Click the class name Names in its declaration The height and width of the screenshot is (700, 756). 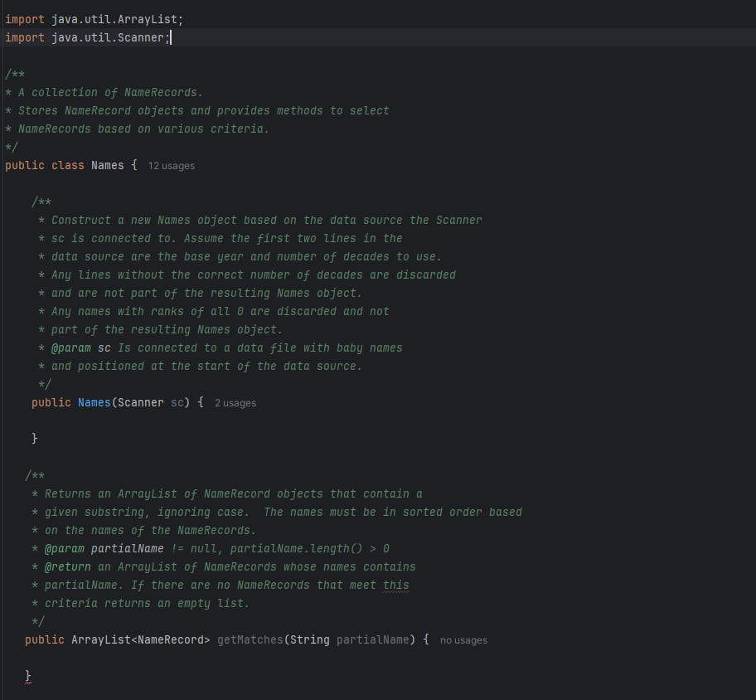click(x=107, y=165)
